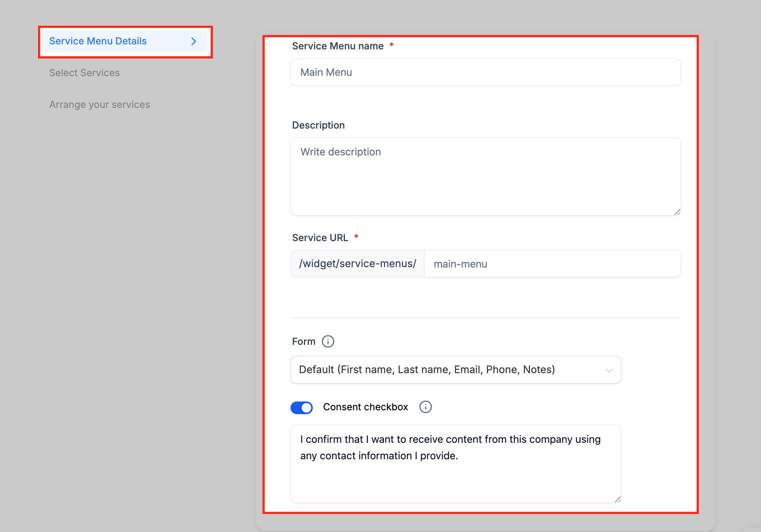Screen dimensions: 761x532
Task: Go to the Select Services step
Action: tap(85, 73)
